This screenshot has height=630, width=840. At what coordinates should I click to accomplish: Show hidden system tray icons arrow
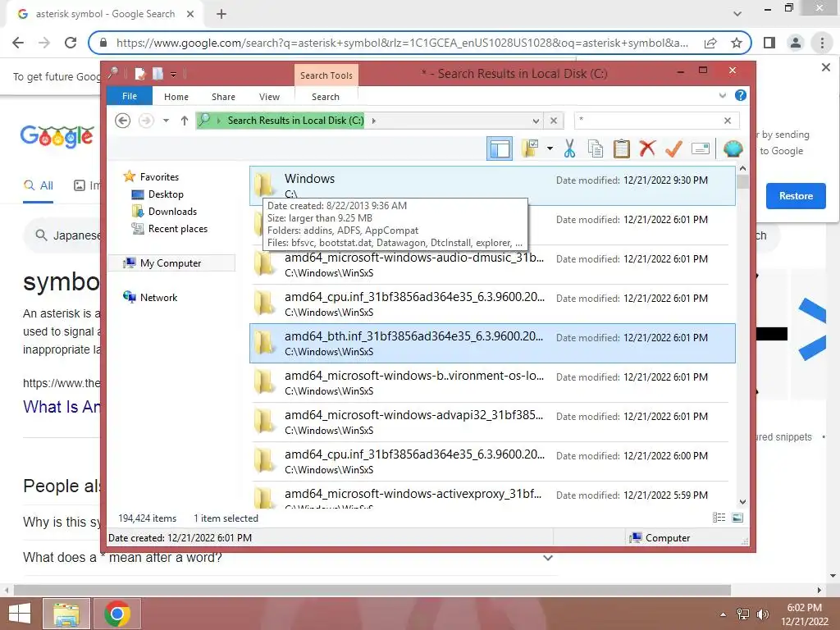pyautogui.click(x=723, y=614)
